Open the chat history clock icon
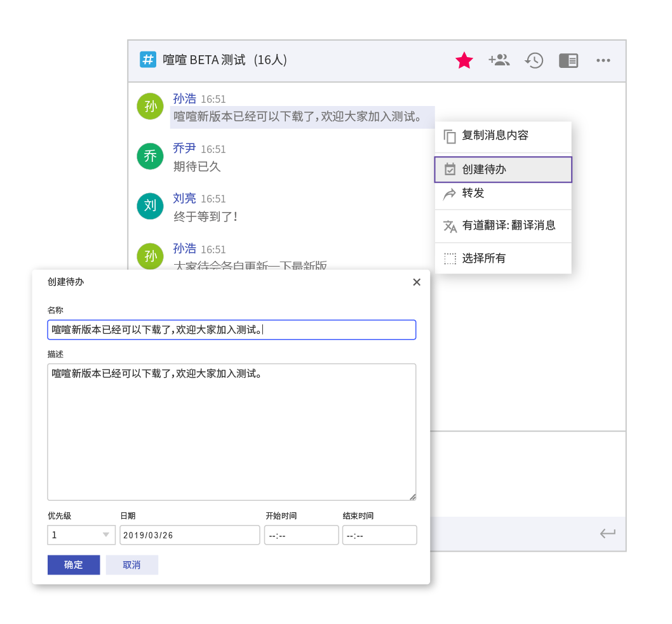This screenshot has width=672, height=624. 534,60
